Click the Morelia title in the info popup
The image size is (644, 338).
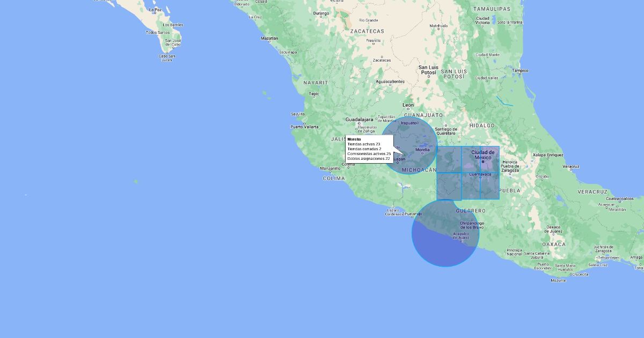354,139
